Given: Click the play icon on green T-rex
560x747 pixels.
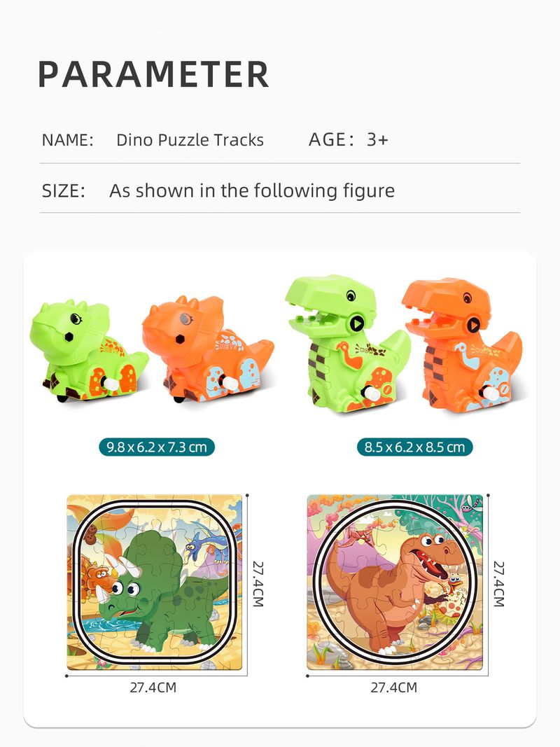Looking at the screenshot, I should click(x=357, y=323).
